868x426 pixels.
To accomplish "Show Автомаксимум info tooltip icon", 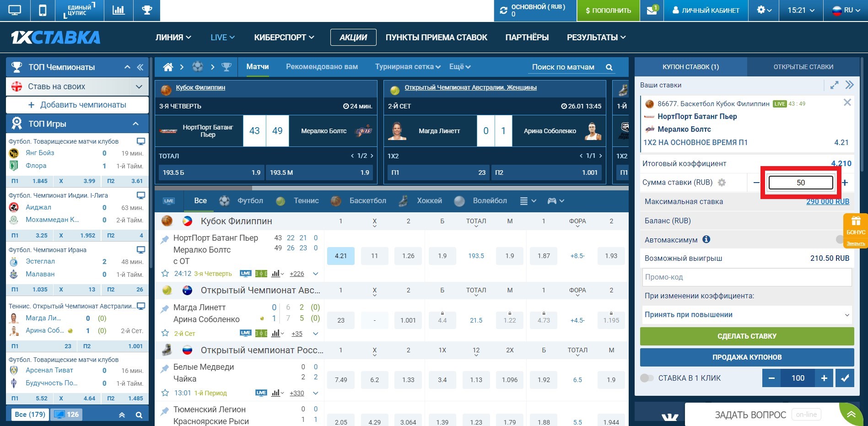I will [x=706, y=239].
